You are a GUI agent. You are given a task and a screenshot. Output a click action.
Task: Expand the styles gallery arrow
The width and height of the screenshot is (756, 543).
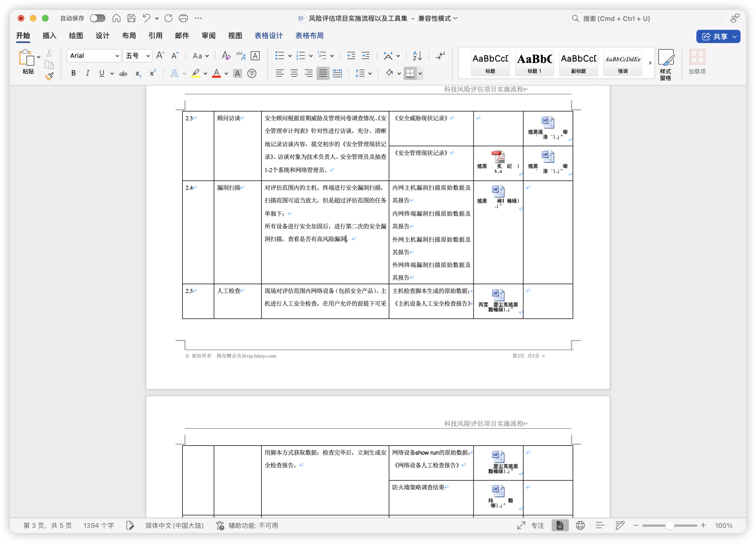(650, 63)
